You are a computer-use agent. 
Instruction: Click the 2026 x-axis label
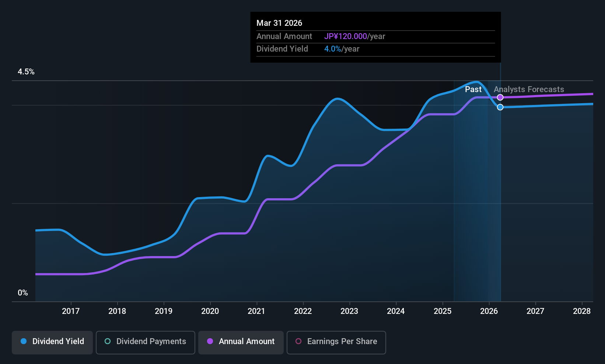tap(489, 311)
